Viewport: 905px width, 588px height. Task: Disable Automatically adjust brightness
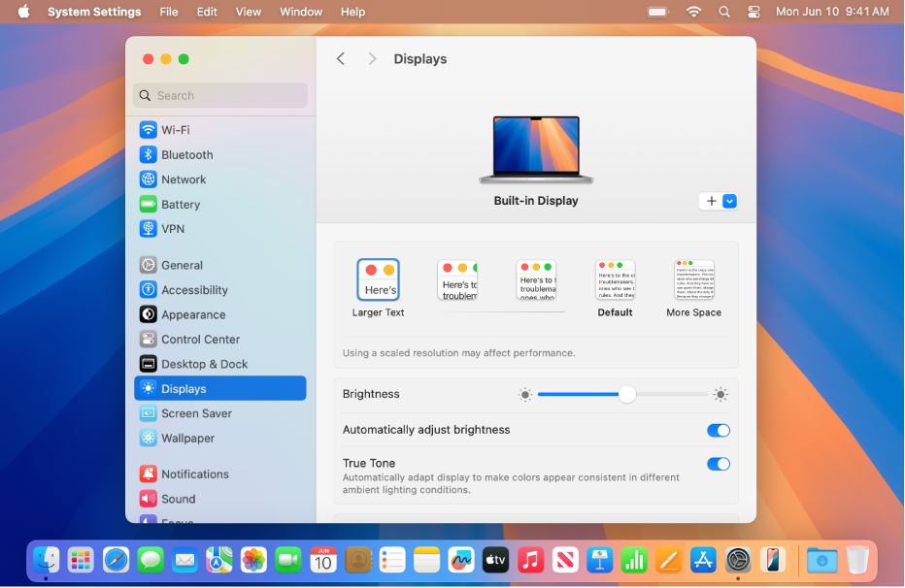(719, 430)
